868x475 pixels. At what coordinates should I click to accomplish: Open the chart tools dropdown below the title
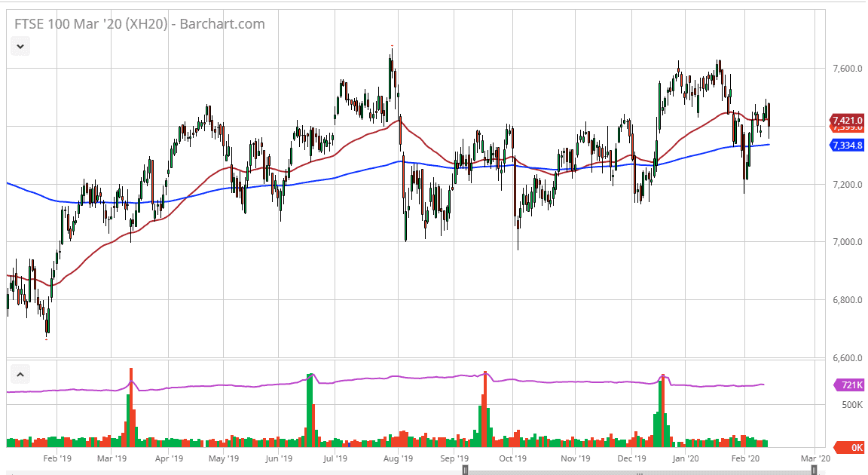20,46
